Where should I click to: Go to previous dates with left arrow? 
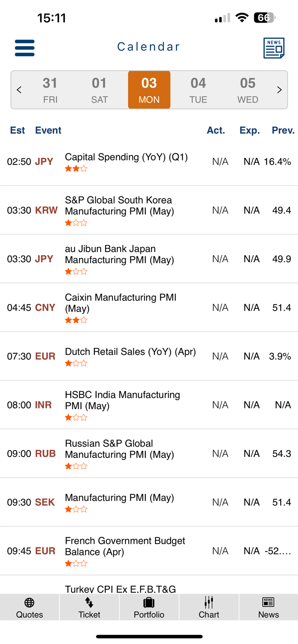click(19, 90)
